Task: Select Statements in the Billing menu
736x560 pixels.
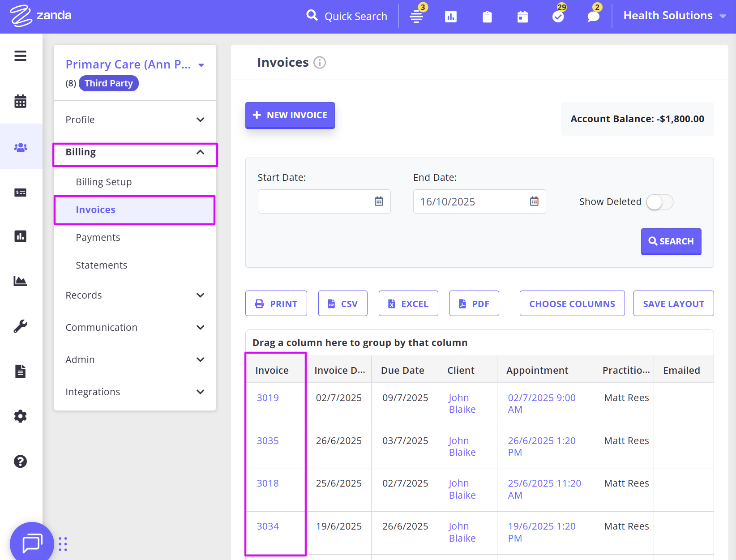Action: (102, 265)
